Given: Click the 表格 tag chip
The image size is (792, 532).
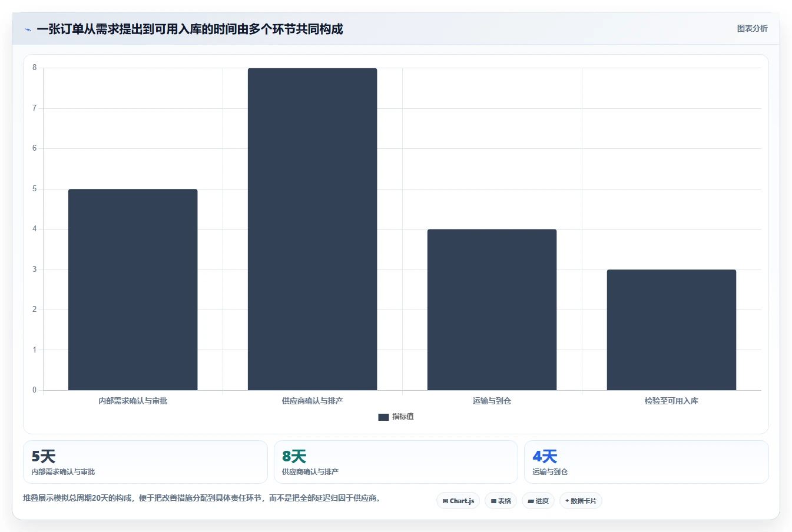Looking at the screenshot, I should 501,501.
